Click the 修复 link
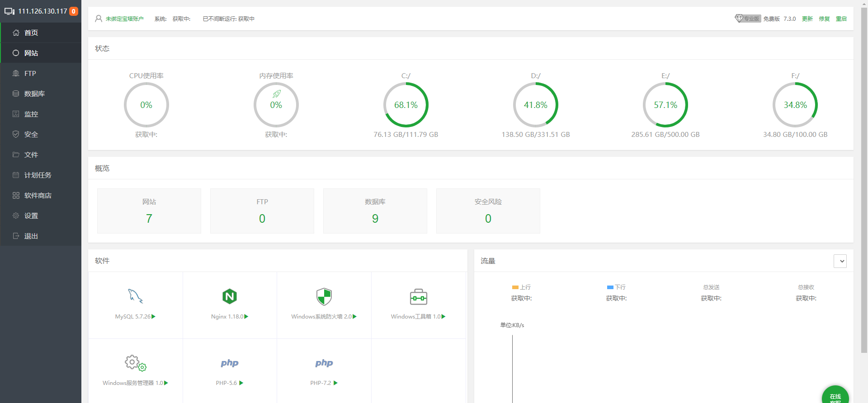 click(825, 19)
